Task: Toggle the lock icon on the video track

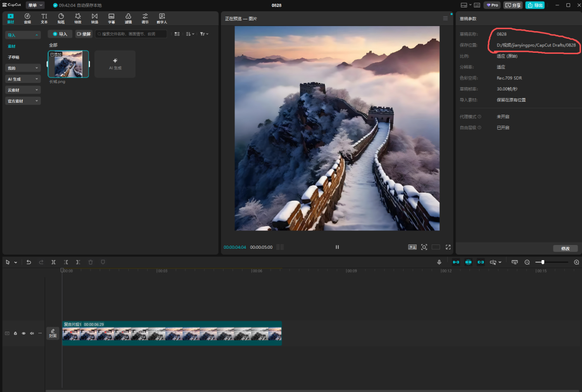Action: pyautogui.click(x=15, y=333)
